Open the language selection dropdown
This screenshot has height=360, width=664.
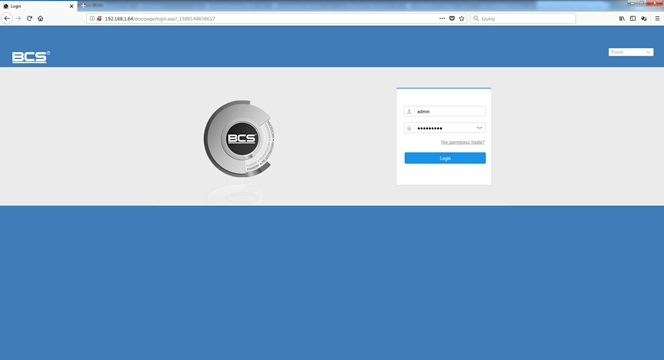[x=631, y=52]
